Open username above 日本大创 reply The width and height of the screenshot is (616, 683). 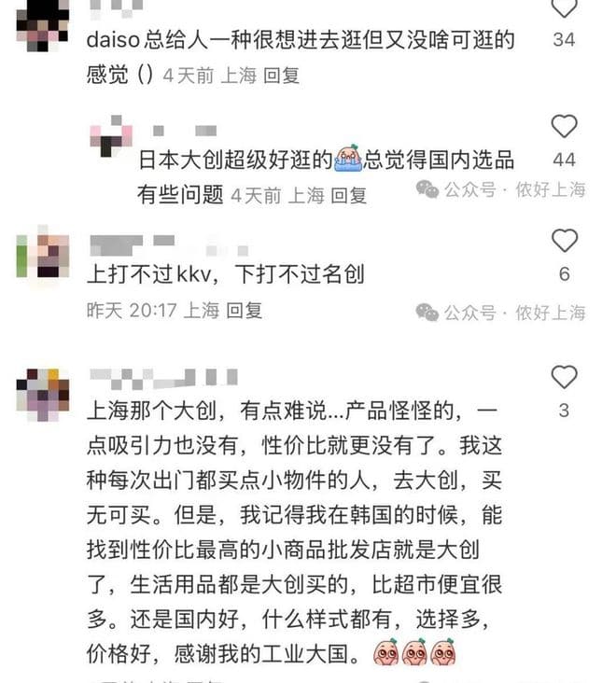(x=184, y=131)
